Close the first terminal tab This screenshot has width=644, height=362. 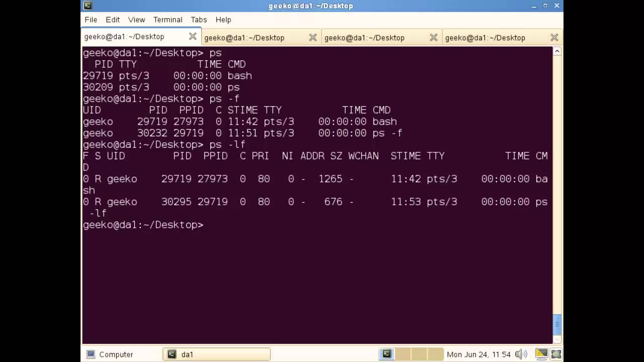pos(193,37)
